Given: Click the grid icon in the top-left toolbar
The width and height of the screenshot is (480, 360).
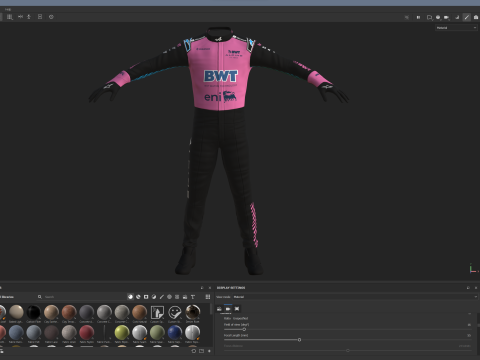Looking at the screenshot, I should [x=10, y=17].
